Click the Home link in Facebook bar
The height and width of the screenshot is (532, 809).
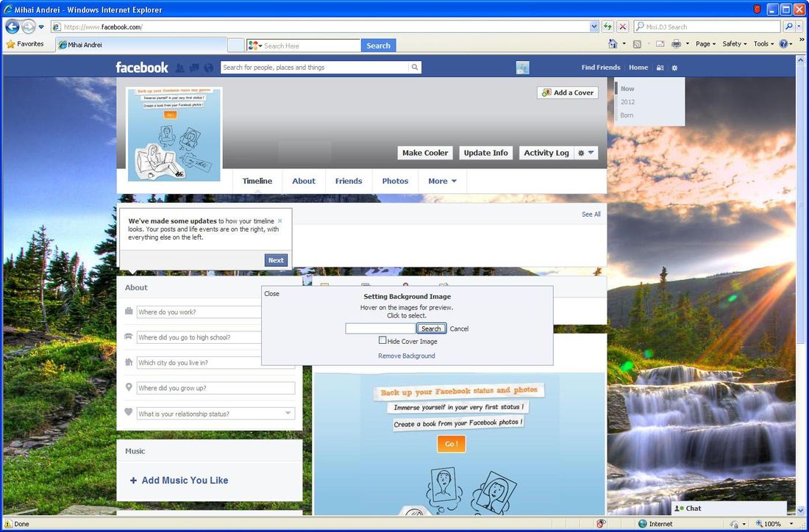(x=638, y=68)
